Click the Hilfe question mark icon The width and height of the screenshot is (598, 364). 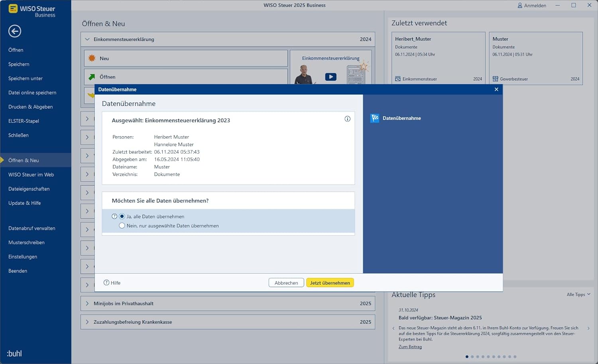[106, 282]
